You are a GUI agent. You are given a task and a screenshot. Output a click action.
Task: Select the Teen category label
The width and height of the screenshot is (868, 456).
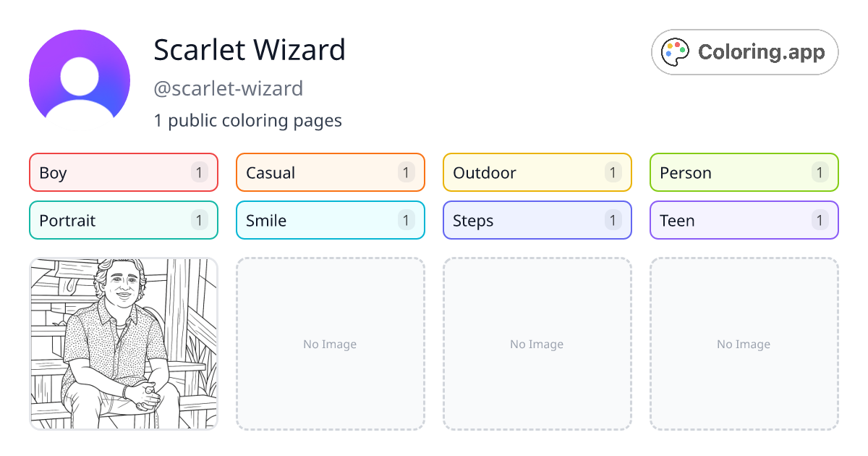[x=677, y=220]
